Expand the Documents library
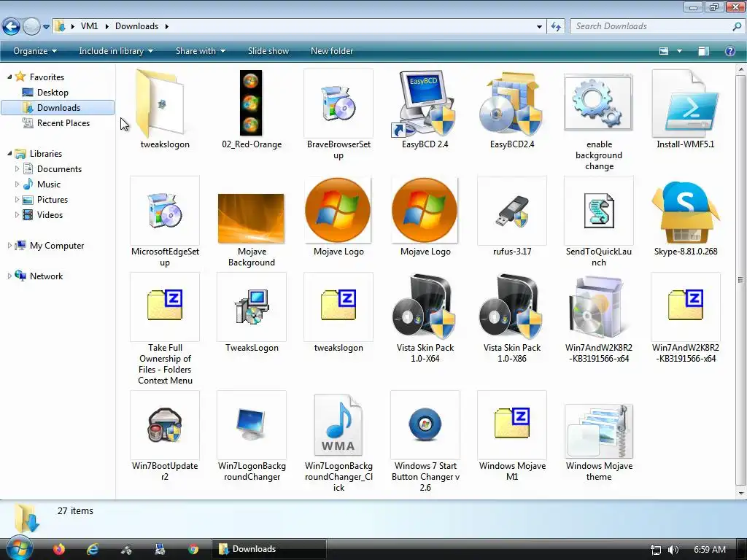The width and height of the screenshot is (747, 560). 18,168
